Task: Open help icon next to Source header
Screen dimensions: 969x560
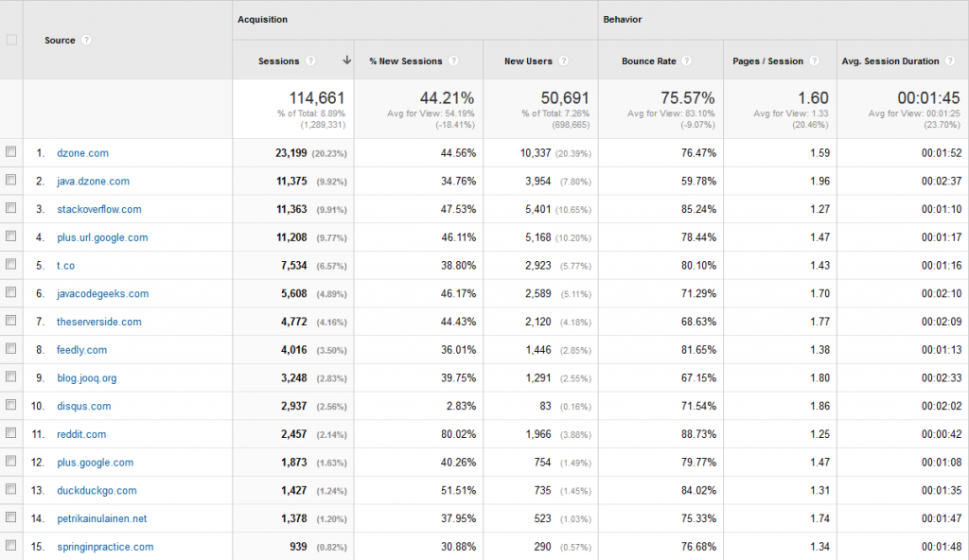Action: point(86,40)
